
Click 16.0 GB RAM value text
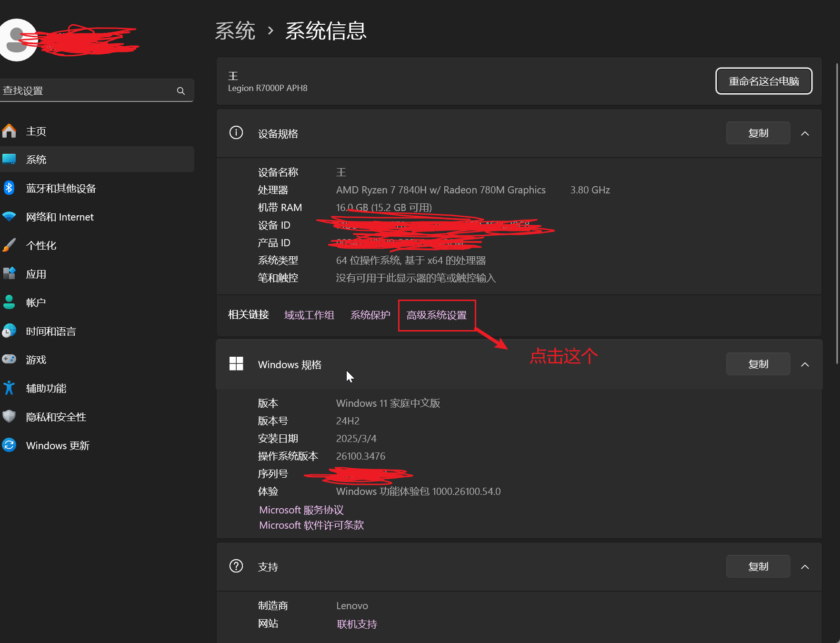(384, 208)
